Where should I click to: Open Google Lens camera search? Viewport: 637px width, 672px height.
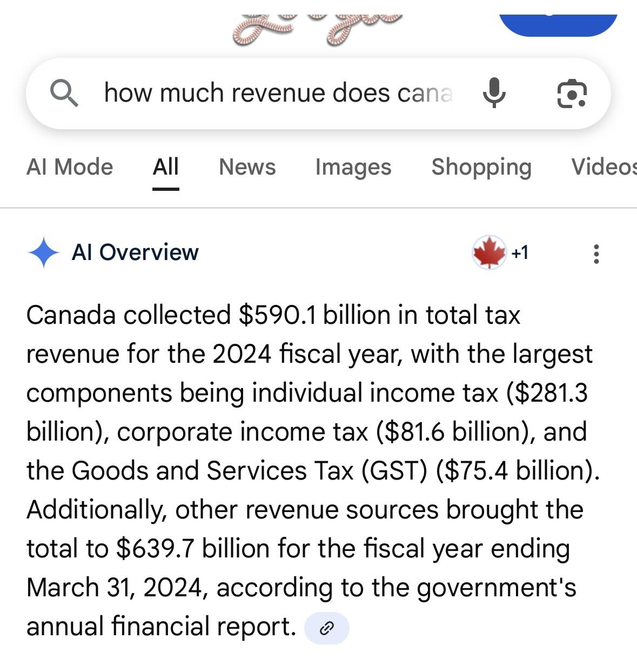[x=572, y=93]
